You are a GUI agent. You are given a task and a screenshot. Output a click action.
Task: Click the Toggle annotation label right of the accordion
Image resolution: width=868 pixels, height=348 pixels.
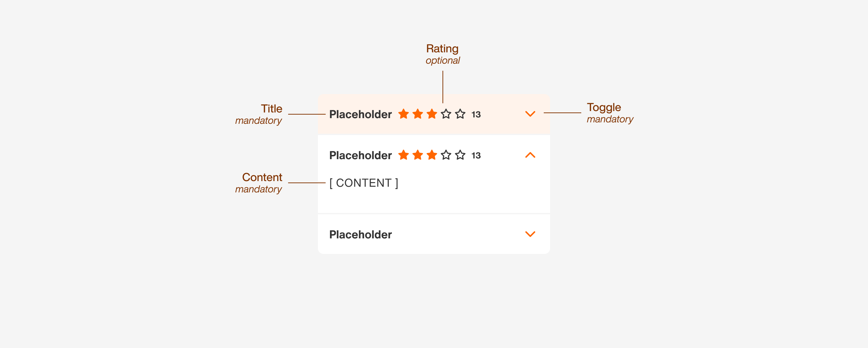[x=604, y=107]
